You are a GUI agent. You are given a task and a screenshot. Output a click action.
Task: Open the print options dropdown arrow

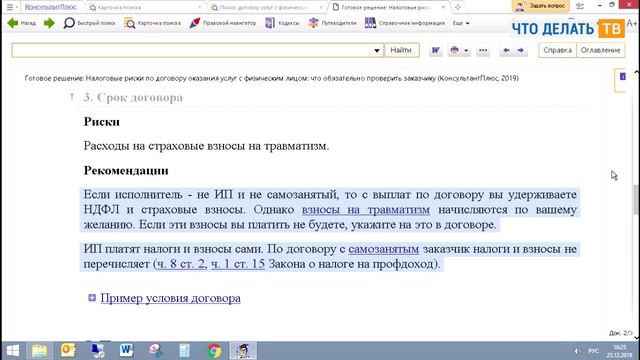(x=466, y=51)
